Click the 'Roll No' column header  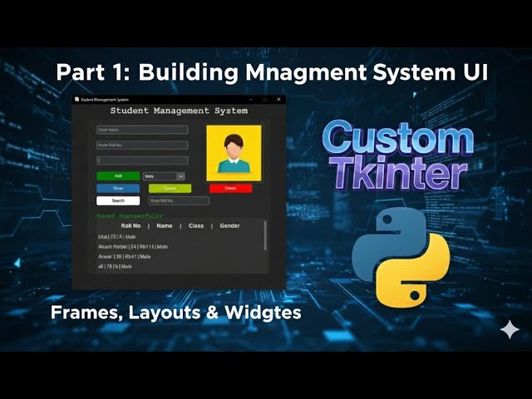tap(131, 225)
